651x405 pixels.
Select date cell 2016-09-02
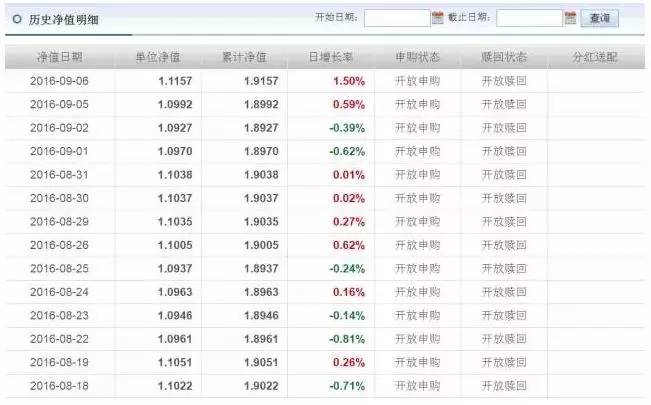[59, 128]
